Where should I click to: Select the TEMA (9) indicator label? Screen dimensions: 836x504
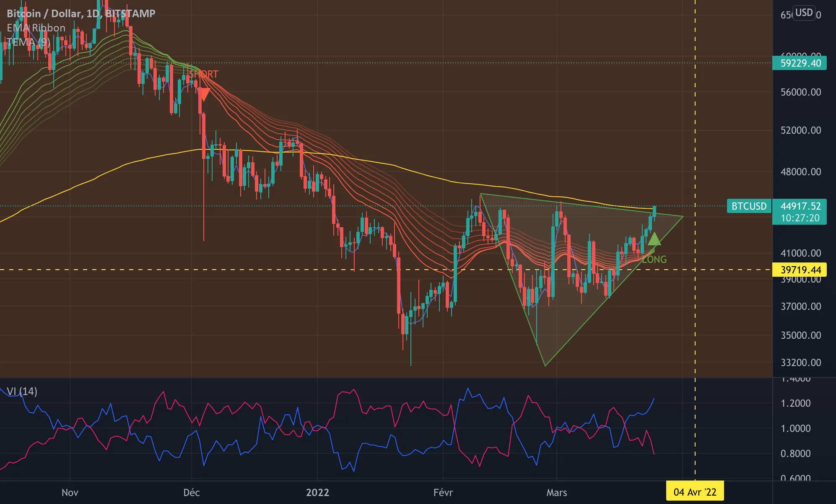pyautogui.click(x=29, y=42)
